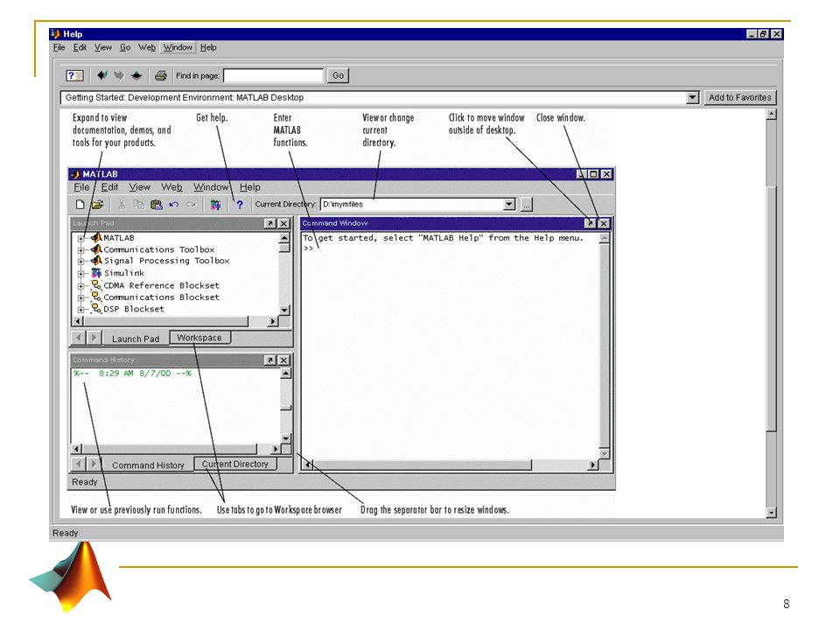Screen dimensions: 840x630
Task: Undock Command Window with arrow icon
Action: [x=590, y=223]
